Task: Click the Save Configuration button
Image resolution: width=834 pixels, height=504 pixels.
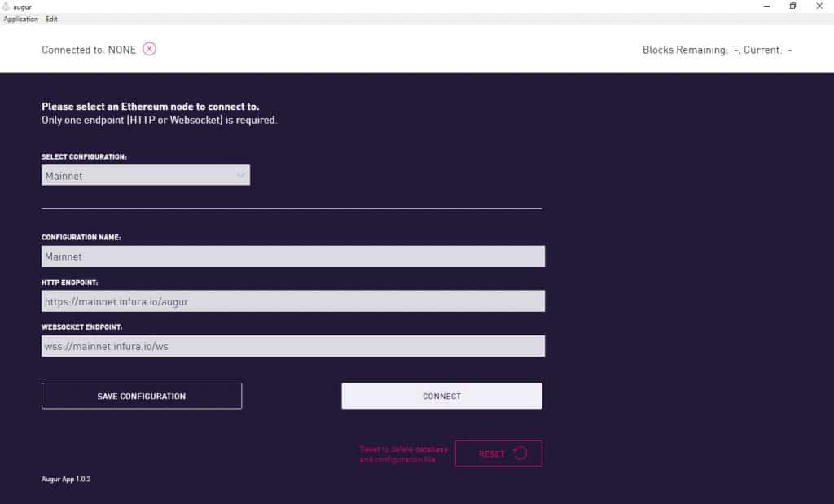Action: (x=142, y=396)
